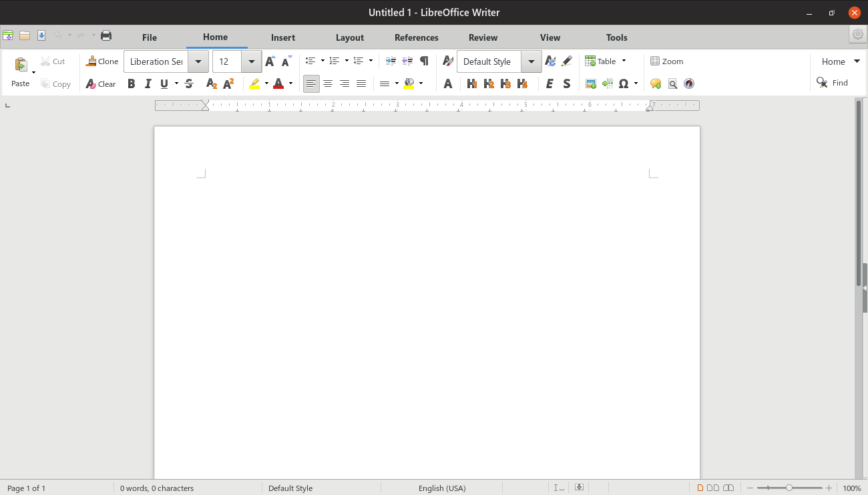Select center paragraph alignment
Screen dimensions: 868x495
click(328, 84)
